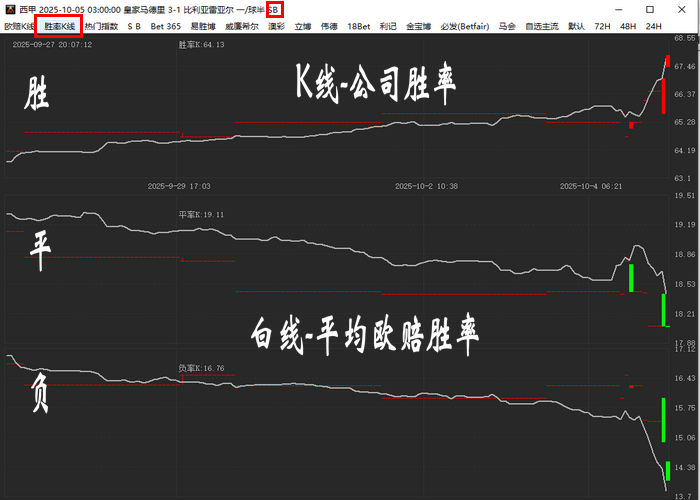Pick 易胜博 from the bookmaker row
Screen dimensions: 700x500
203,25
